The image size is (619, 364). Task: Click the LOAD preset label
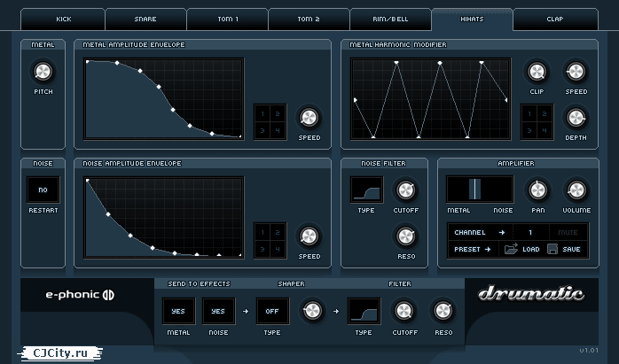[531, 249]
